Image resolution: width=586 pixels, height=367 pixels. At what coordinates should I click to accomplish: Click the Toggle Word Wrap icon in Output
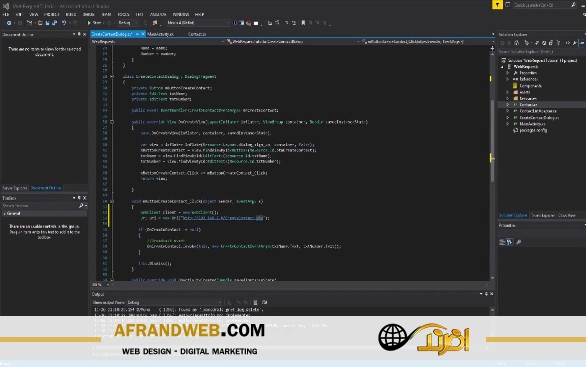point(265,302)
